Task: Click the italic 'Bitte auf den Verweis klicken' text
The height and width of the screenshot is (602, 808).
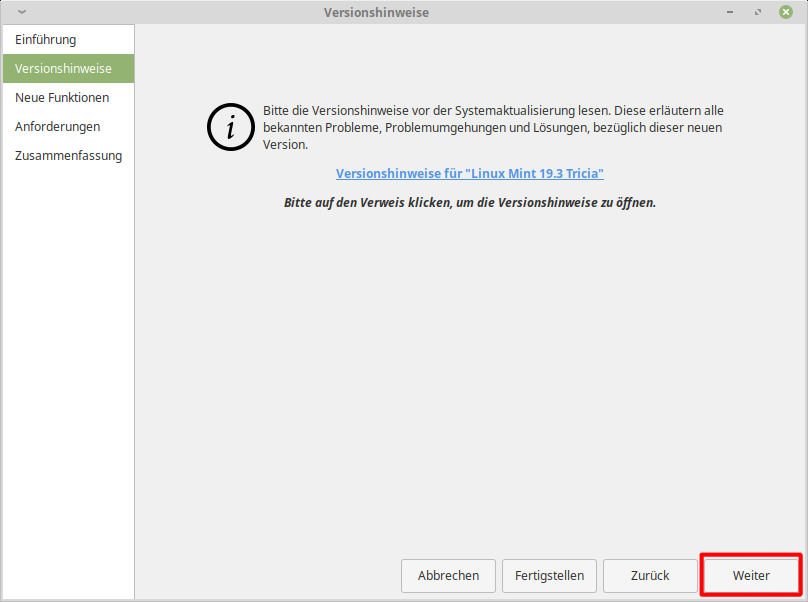Action: point(470,202)
